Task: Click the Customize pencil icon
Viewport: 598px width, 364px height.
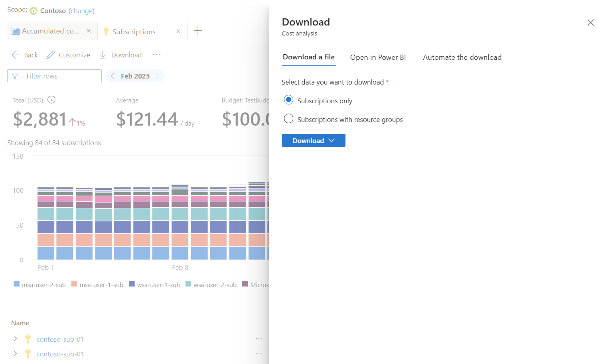Action: (x=51, y=55)
